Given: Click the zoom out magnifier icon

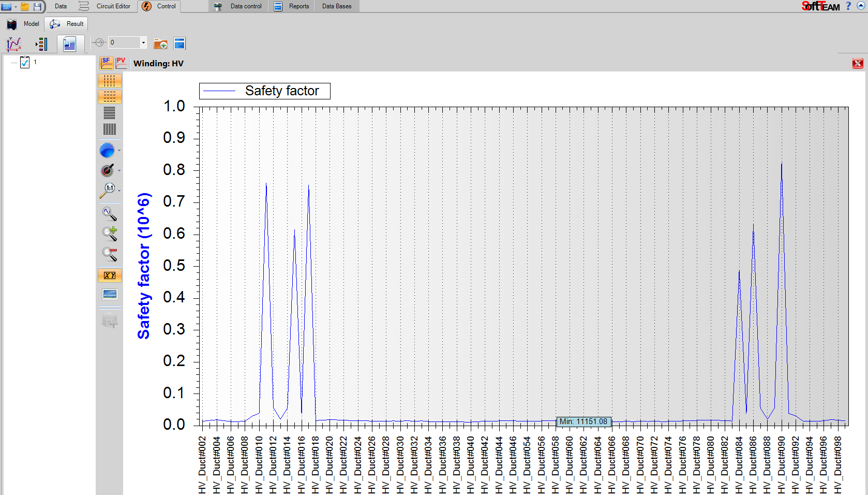Looking at the screenshot, I should tap(110, 254).
